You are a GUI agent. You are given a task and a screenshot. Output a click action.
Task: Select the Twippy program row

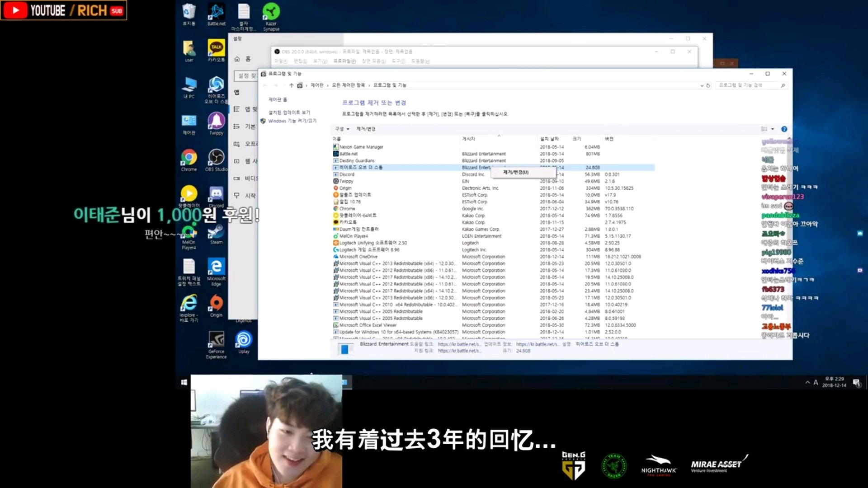493,181
